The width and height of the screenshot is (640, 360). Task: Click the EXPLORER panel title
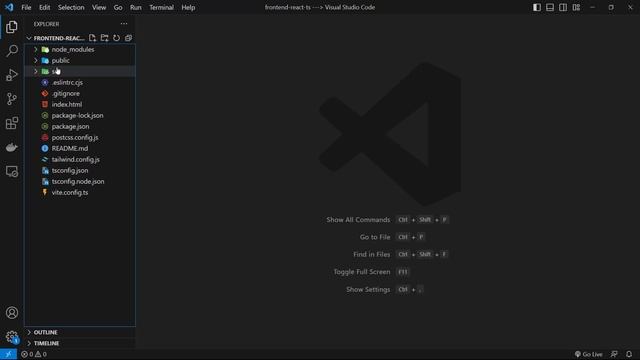pyautogui.click(x=47, y=24)
